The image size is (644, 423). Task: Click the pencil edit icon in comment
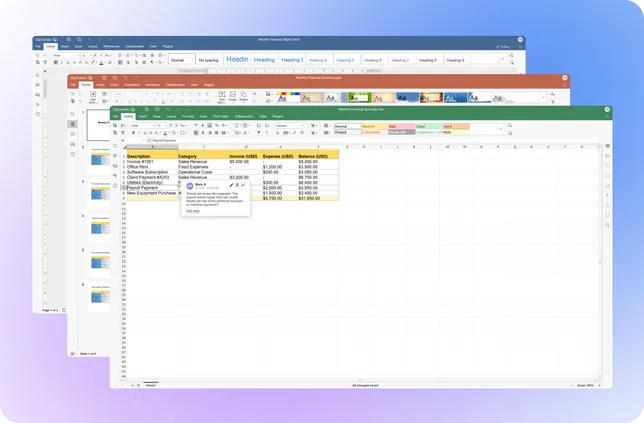pyautogui.click(x=231, y=186)
